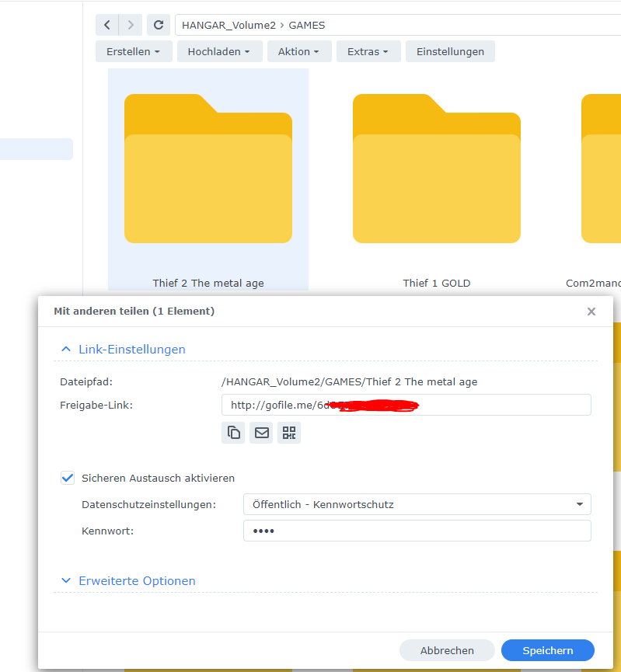Click the Einstellungen toolbar button

click(450, 51)
